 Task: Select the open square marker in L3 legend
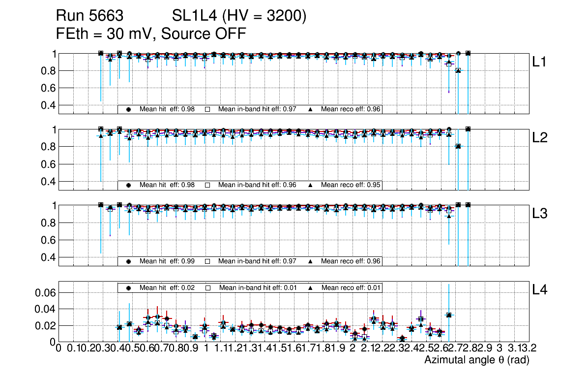207,261
